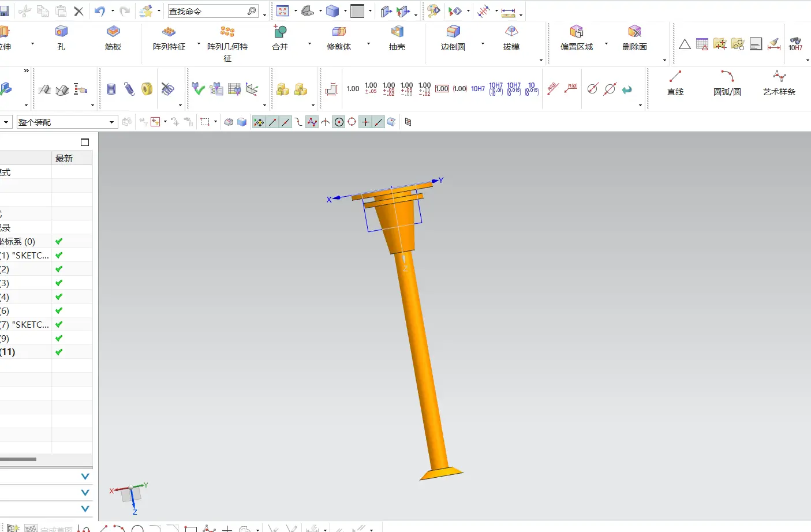Image resolution: width=811 pixels, height=532 pixels.
Task: Toggle the snap-to-midpoint line option
Action: (x=286, y=122)
